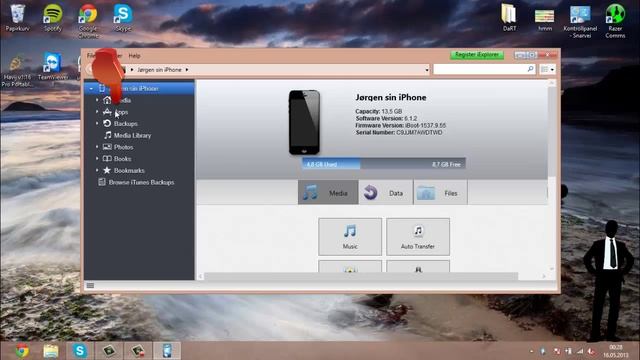
Task: Open Backups in the sidebar
Action: pos(125,124)
